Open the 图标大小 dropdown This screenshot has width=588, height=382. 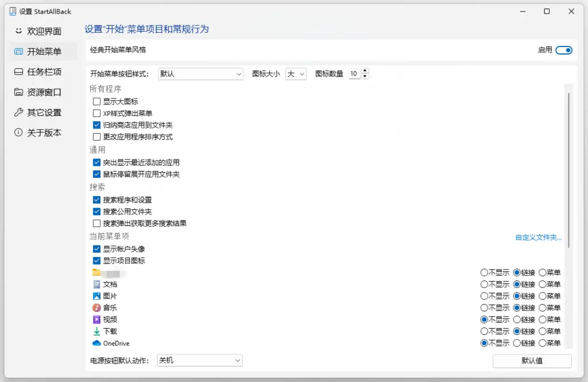pyautogui.click(x=296, y=73)
